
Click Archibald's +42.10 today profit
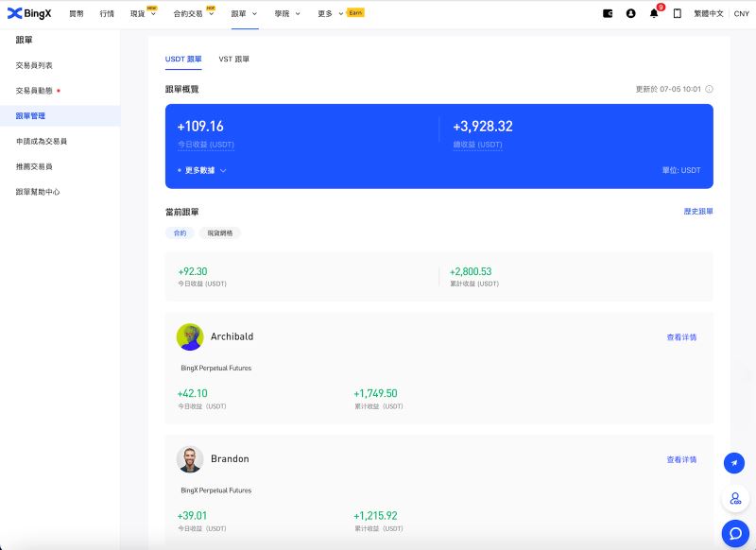pos(193,393)
